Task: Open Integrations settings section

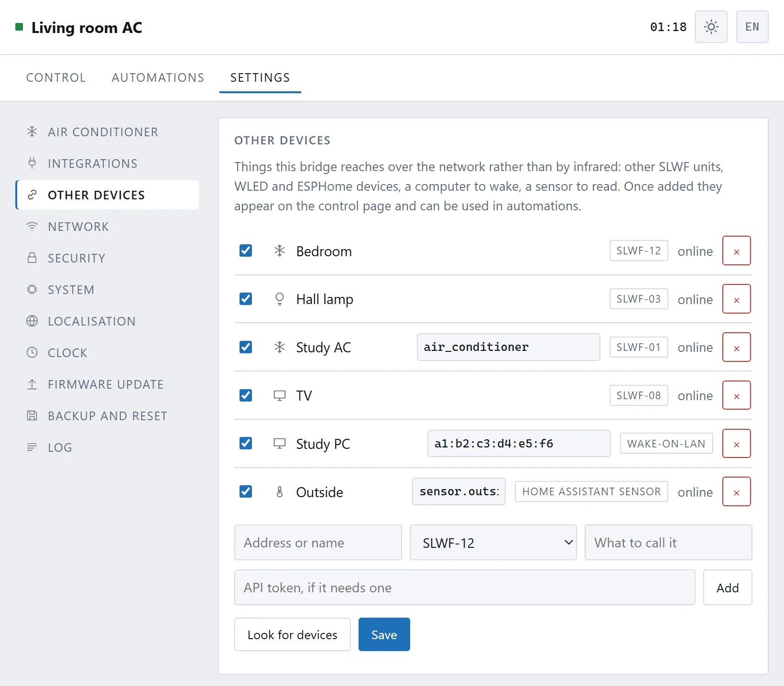Action: pyautogui.click(x=108, y=163)
